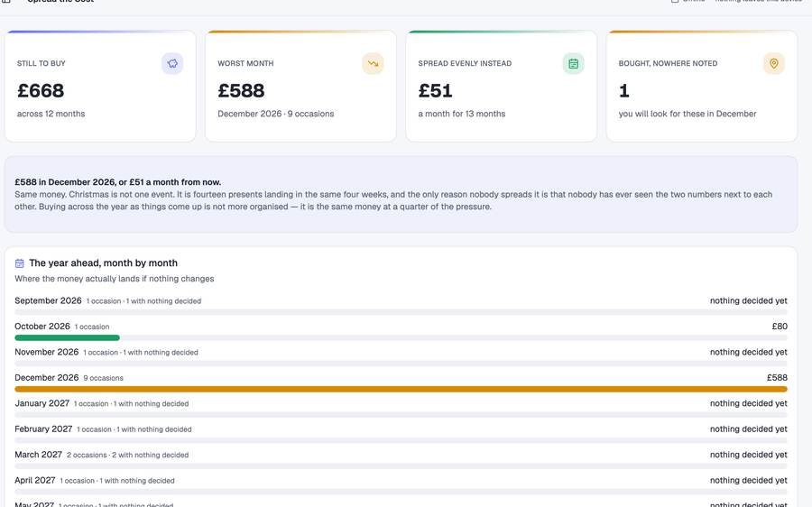The width and height of the screenshot is (812, 507).
Task: Select the empty September 2026 progress track
Action: pyautogui.click(x=401, y=312)
